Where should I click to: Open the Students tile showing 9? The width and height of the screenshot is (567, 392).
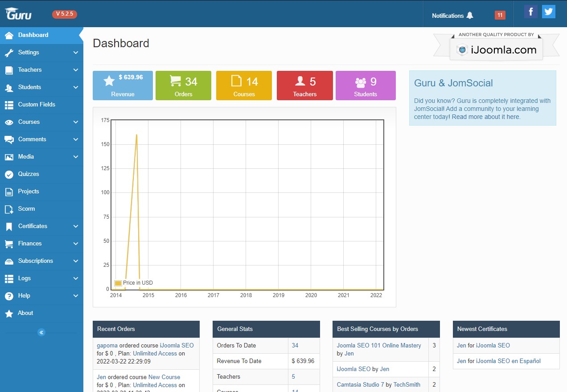(x=366, y=86)
